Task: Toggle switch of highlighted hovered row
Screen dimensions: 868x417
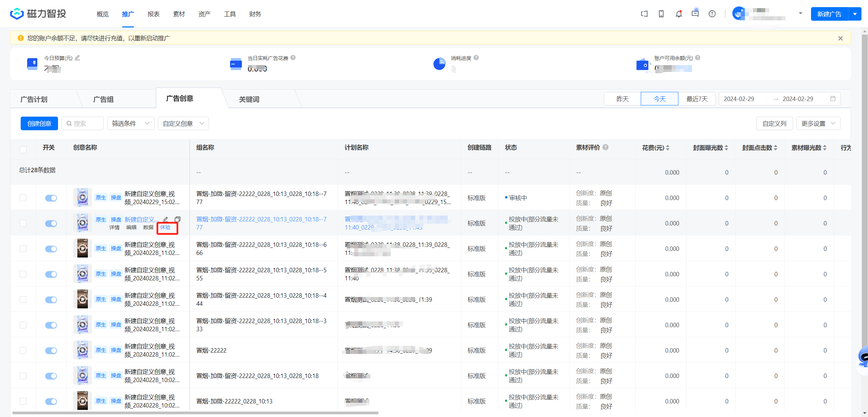Action: click(51, 223)
